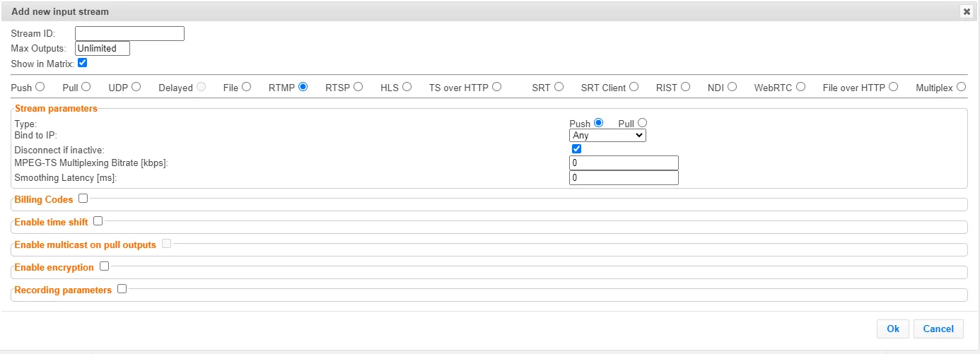Screen dimensions: 980x354
Task: Enable the Billing Codes checkbox
Action: pyautogui.click(x=83, y=199)
